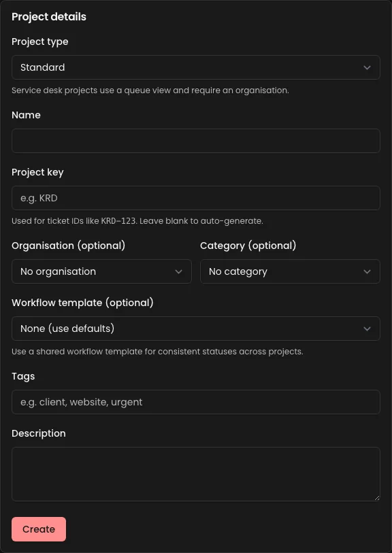
Task: Click the KRD-123 ticket ID hint text
Action: point(137,220)
